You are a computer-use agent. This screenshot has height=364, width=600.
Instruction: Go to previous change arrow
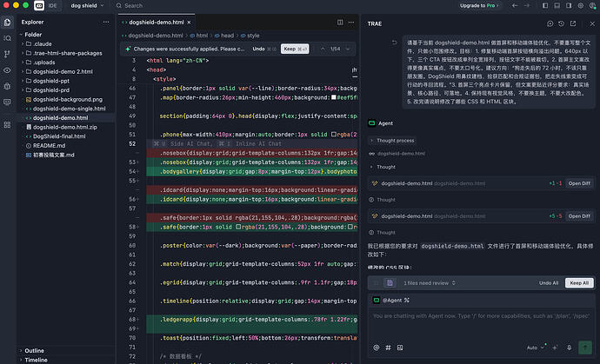click(323, 49)
